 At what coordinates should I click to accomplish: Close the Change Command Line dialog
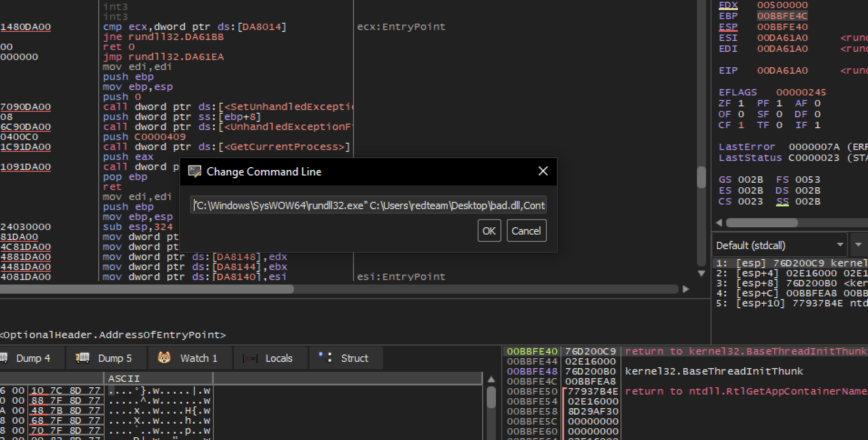(543, 171)
